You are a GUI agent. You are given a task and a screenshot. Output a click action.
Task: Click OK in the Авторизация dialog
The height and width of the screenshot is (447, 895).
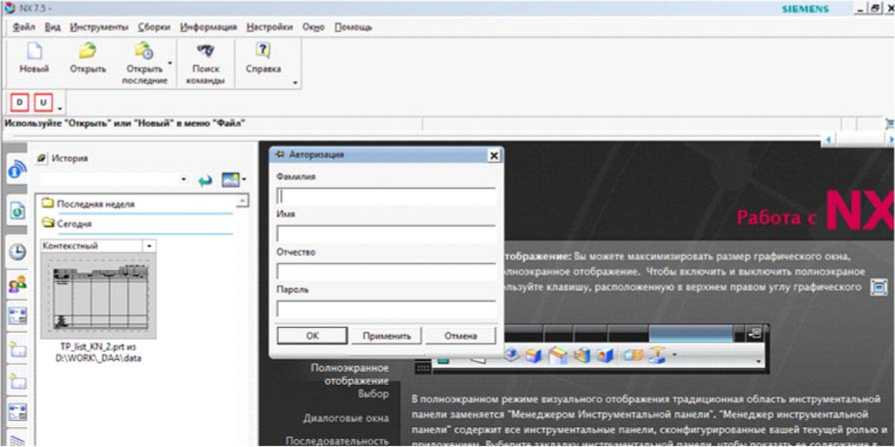(x=312, y=336)
